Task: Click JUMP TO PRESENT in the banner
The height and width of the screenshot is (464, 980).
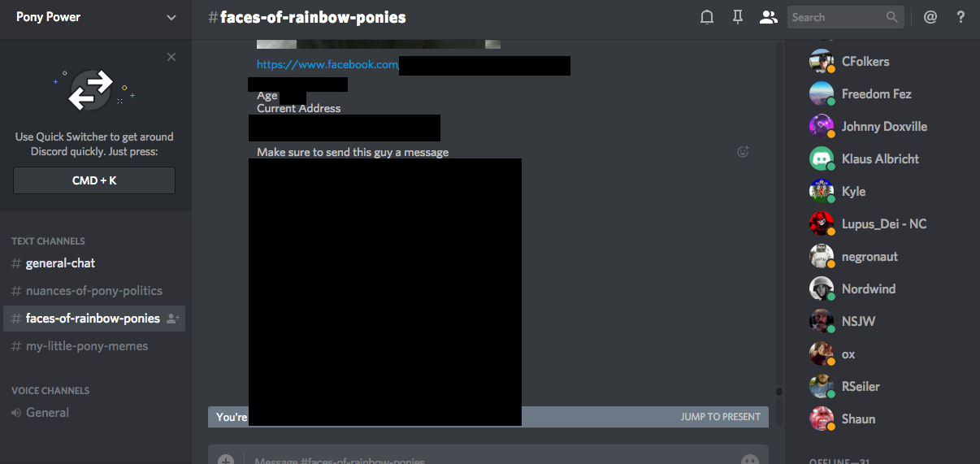Action: (721, 417)
